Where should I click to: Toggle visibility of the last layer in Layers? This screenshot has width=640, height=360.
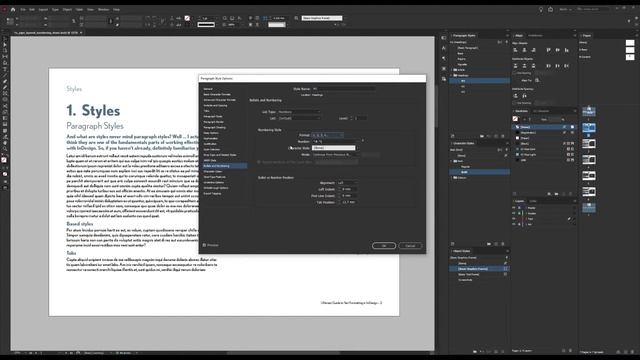(x=514, y=224)
